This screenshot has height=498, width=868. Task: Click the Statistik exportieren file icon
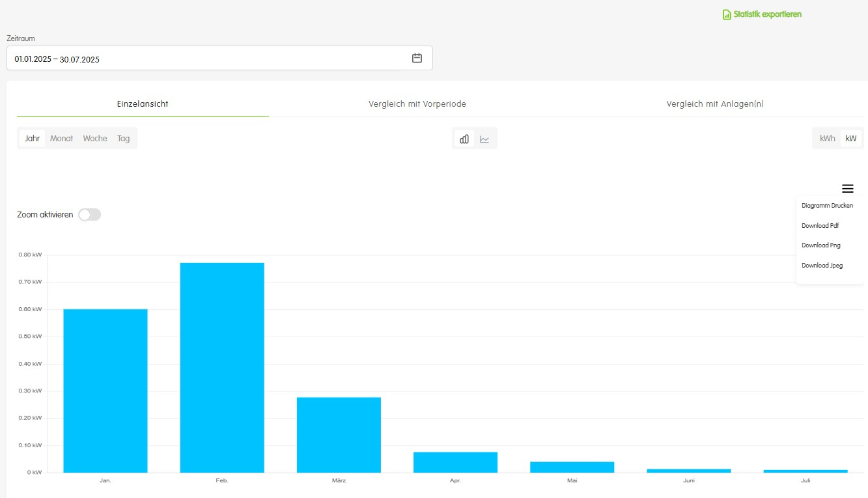coord(727,14)
